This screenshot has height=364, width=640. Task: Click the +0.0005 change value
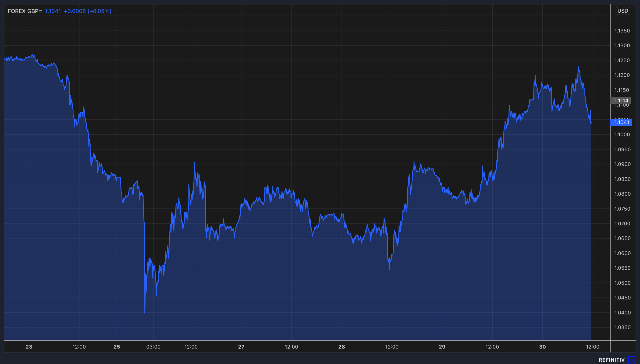75,11
